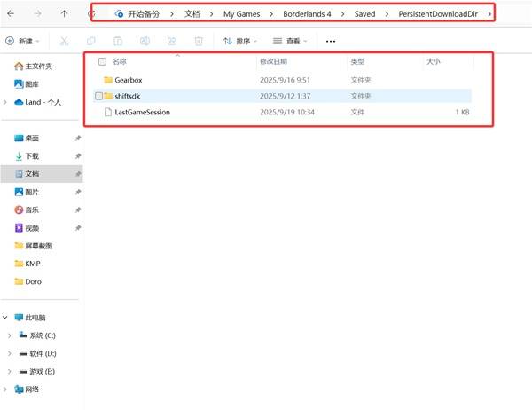This screenshot has width=532, height=410.
Task: Open the three-dots more options menu
Action: pos(331,41)
